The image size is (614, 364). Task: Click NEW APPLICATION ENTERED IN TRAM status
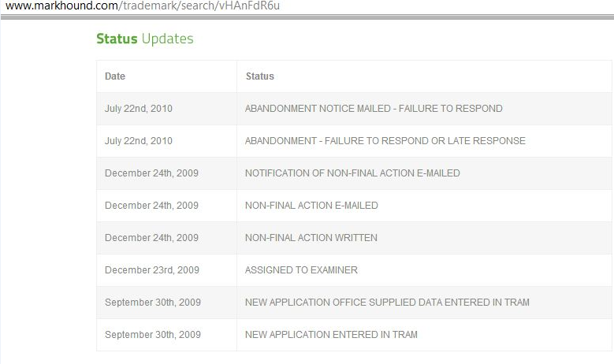(331, 335)
